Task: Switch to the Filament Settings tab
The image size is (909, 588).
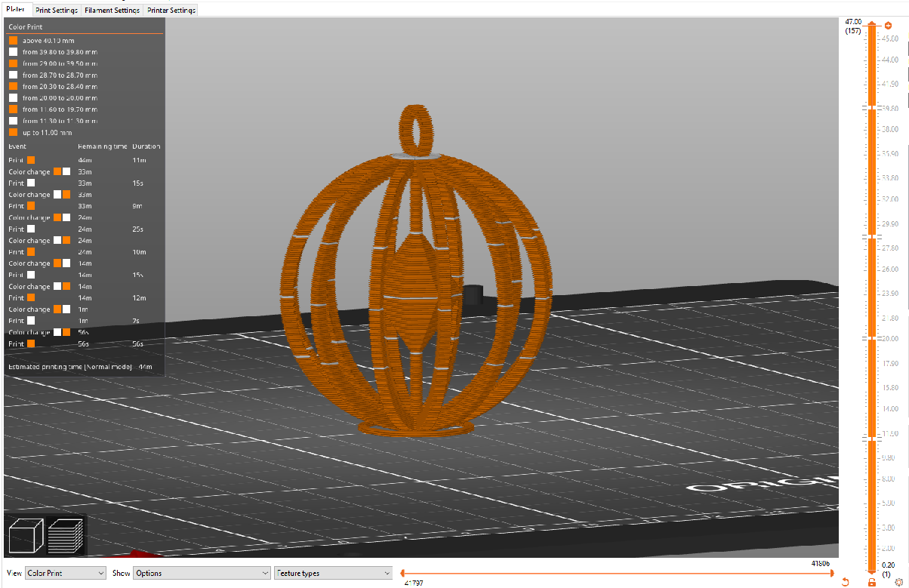Action: coord(112,11)
